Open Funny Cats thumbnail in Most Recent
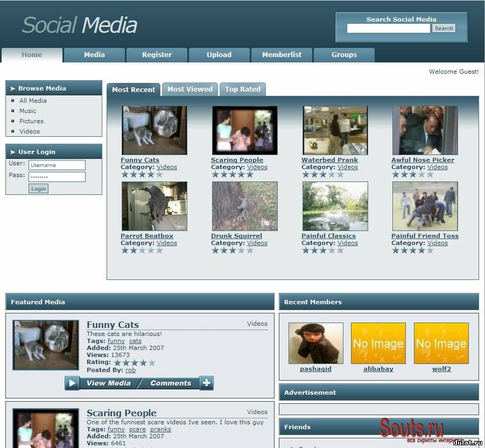 coord(154,130)
